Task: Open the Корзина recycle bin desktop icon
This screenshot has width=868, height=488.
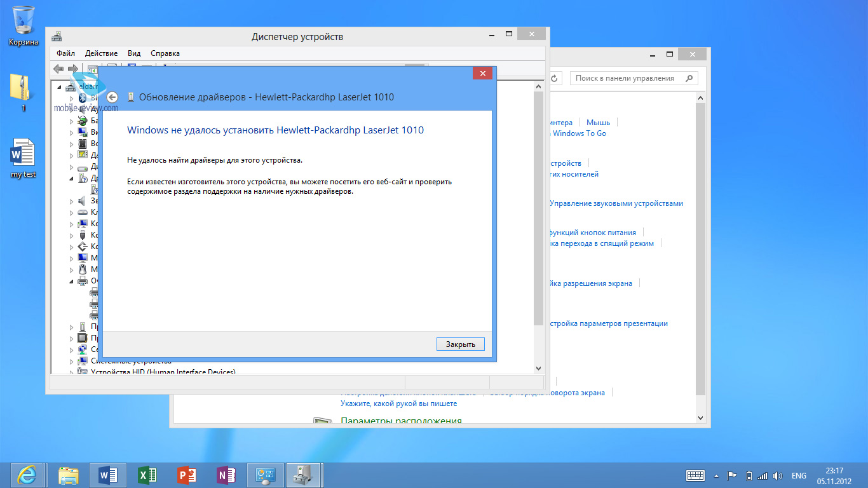Action: [x=24, y=25]
